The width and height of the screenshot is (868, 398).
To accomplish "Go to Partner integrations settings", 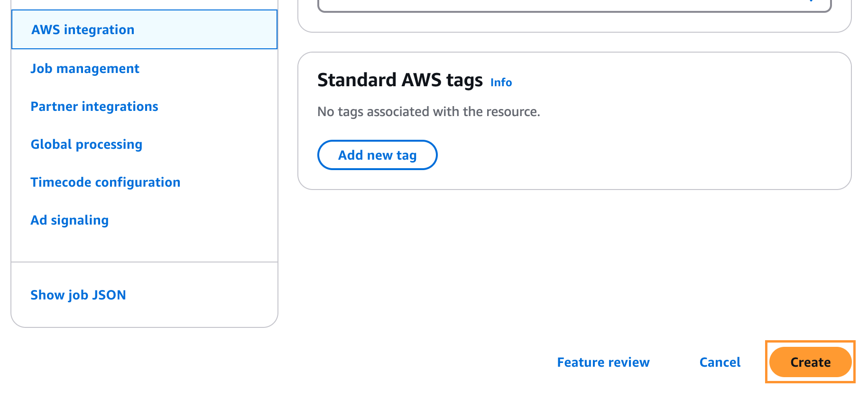I will 94,107.
